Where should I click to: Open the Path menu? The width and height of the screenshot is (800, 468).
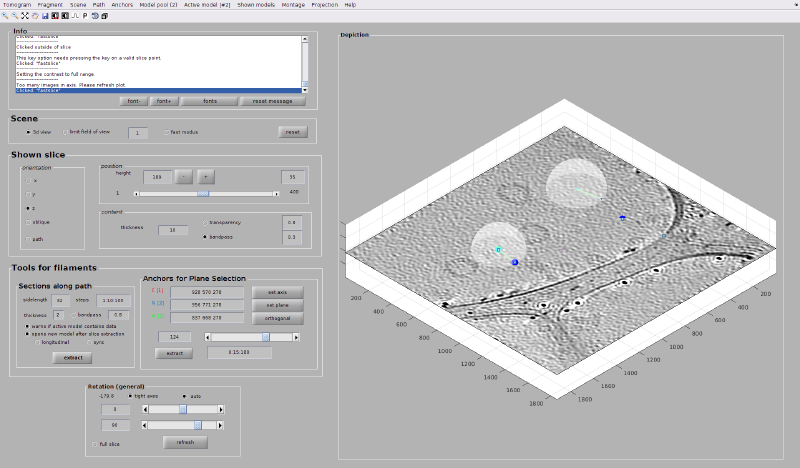(x=99, y=5)
